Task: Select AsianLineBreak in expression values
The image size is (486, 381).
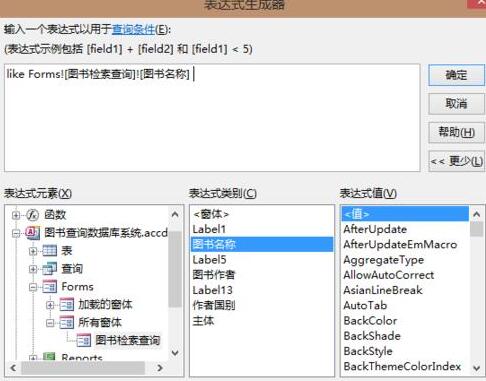Action: (x=405, y=290)
